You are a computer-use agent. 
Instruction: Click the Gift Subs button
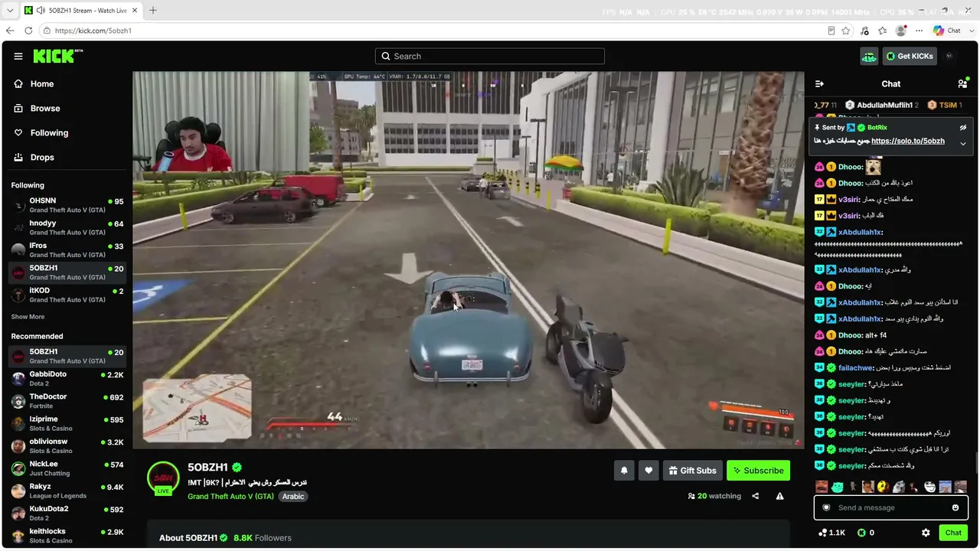click(692, 471)
